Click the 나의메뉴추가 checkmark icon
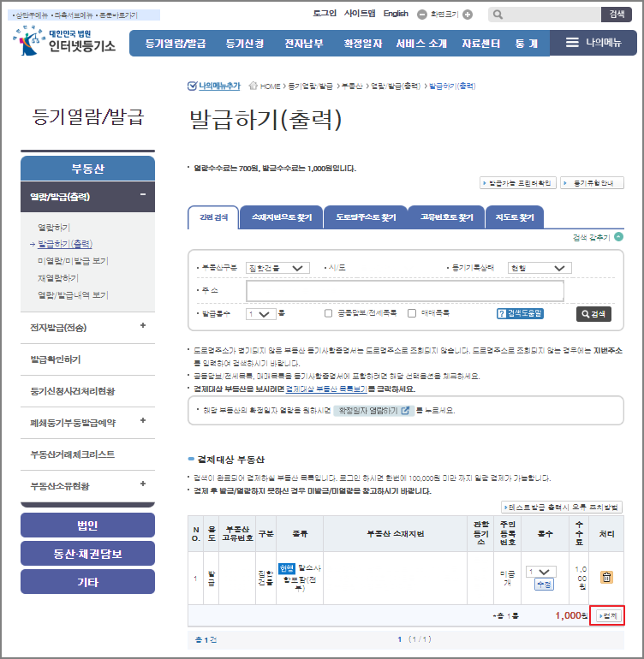The width and height of the screenshot is (644, 659). tap(192, 86)
